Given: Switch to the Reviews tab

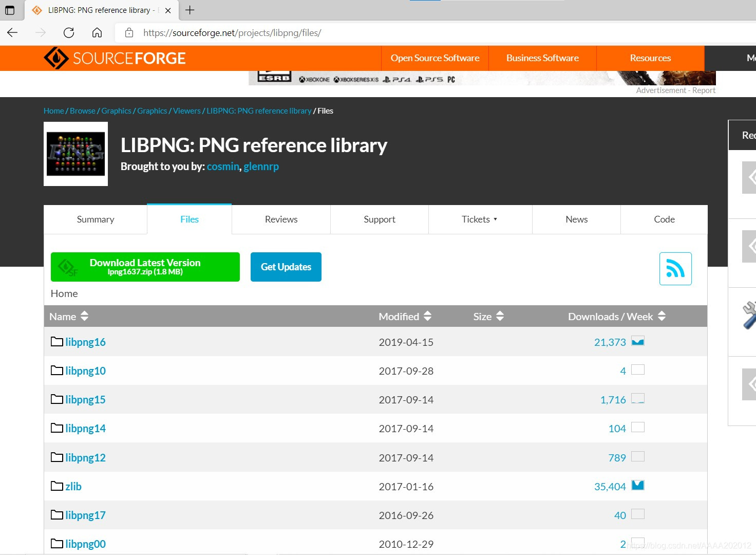Looking at the screenshot, I should pyautogui.click(x=281, y=219).
